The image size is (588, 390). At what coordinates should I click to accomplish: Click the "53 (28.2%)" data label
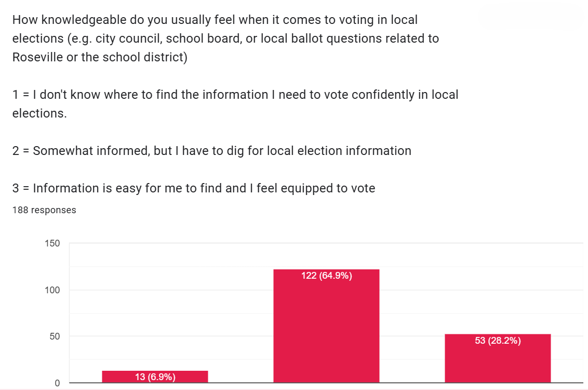point(498,341)
